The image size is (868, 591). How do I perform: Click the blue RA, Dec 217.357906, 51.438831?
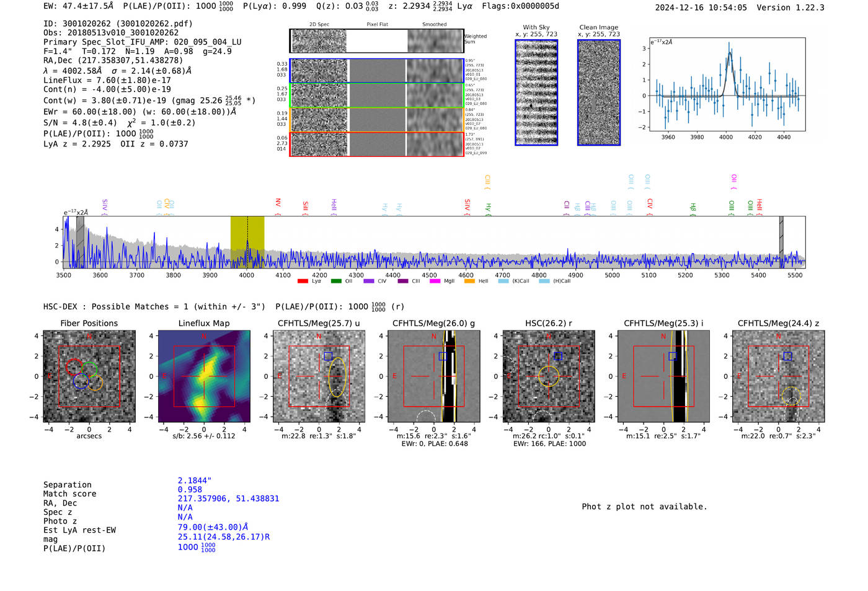pos(228,499)
